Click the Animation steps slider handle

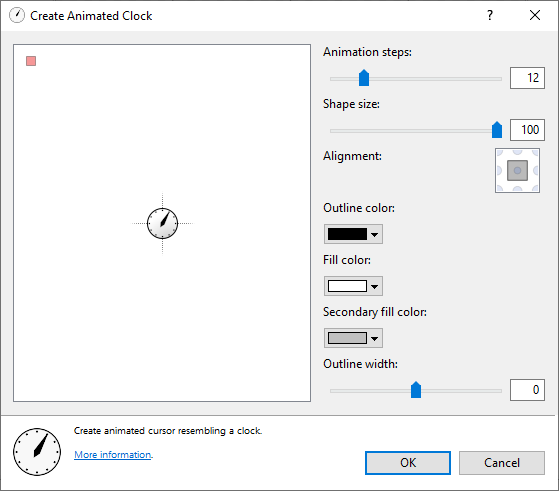click(364, 78)
